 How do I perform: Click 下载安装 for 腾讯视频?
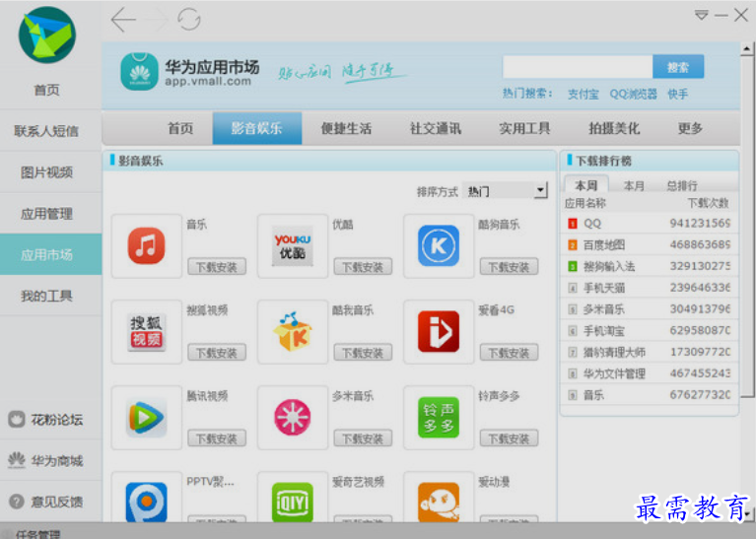click(x=217, y=438)
